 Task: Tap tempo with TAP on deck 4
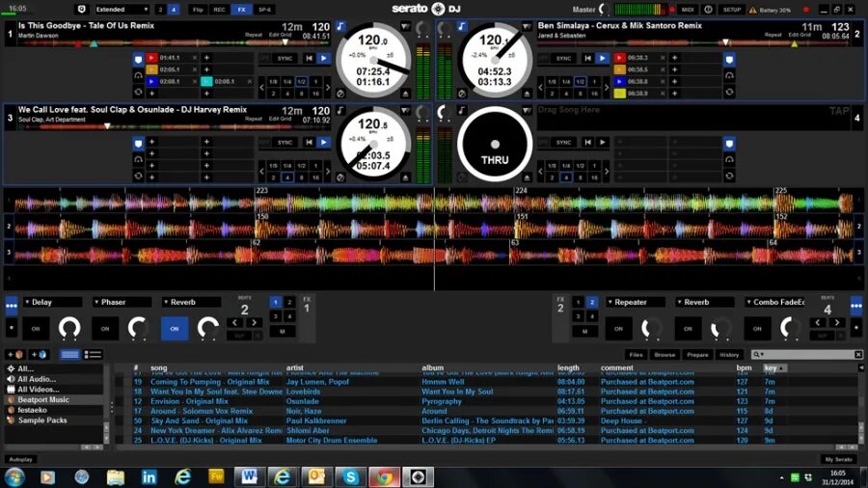pos(839,111)
